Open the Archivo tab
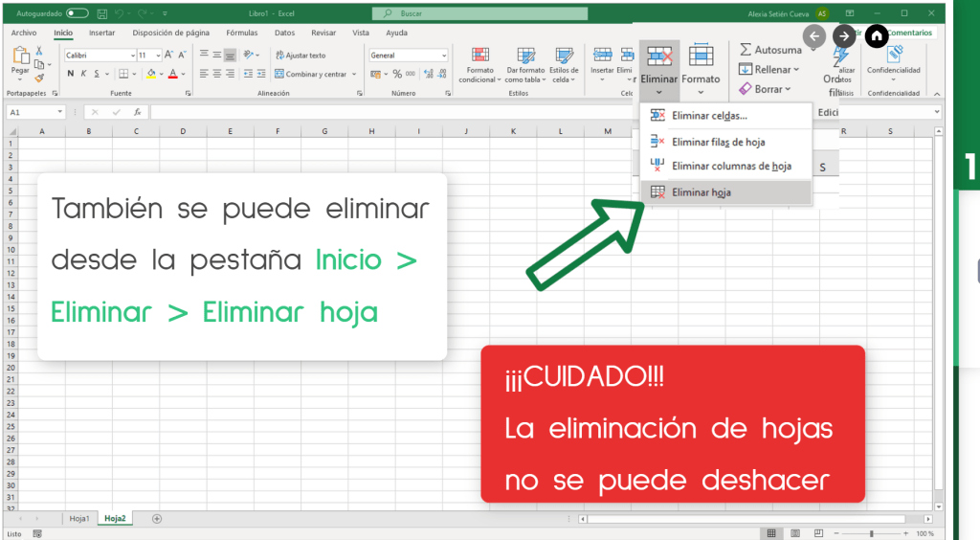This screenshot has width=980, height=540. [24, 33]
